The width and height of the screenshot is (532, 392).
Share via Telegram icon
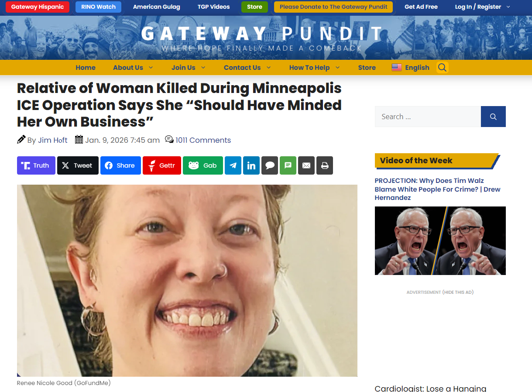(233, 165)
